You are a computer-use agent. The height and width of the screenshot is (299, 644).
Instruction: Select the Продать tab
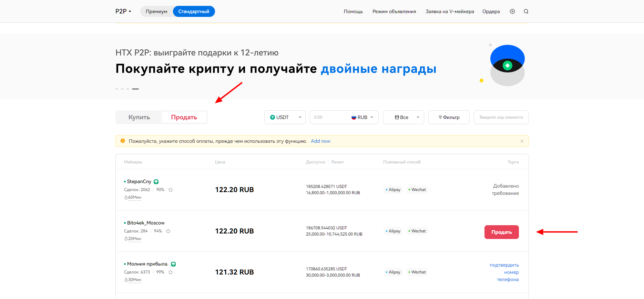pyautogui.click(x=184, y=117)
